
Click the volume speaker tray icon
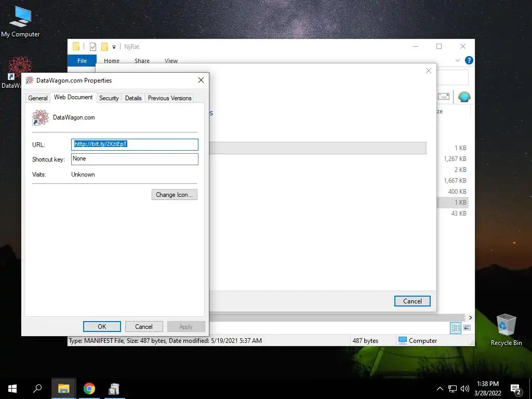[x=465, y=389]
